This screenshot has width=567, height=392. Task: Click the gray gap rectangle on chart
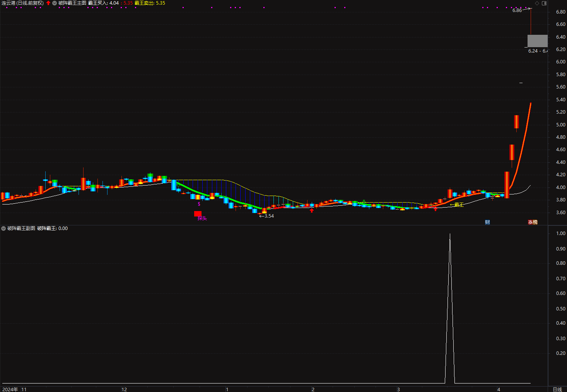pyautogui.click(x=538, y=41)
